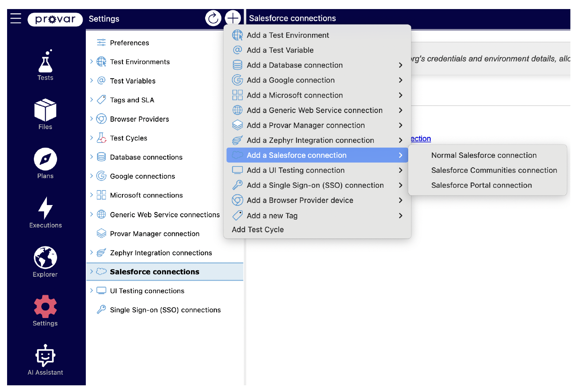Click the refresh settings icon
The image size is (581, 392).
pos(213,18)
